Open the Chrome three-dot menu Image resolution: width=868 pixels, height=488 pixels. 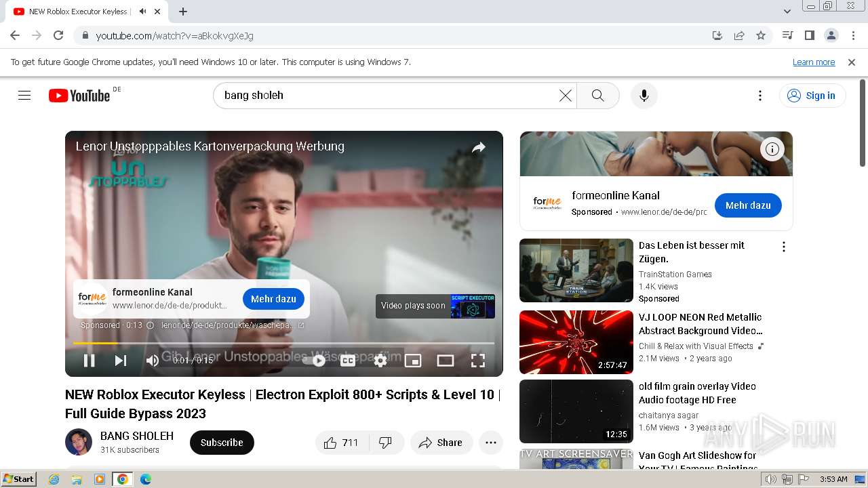click(852, 35)
